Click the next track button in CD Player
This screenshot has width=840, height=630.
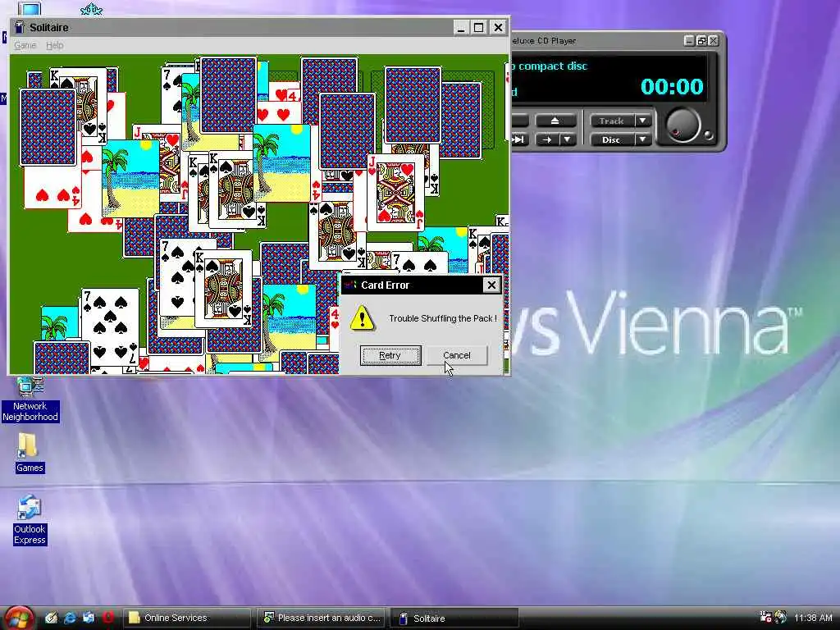point(519,139)
